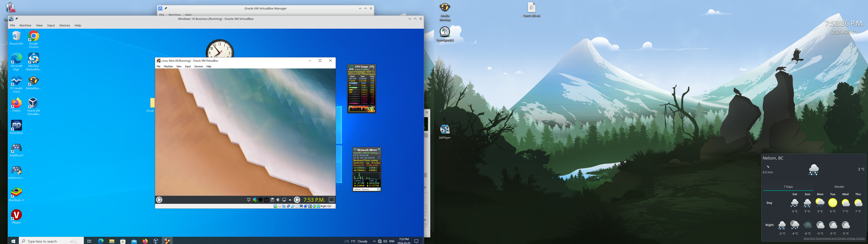Expand hidden icons chevron in the Windows 10 taskbar

click(374, 241)
